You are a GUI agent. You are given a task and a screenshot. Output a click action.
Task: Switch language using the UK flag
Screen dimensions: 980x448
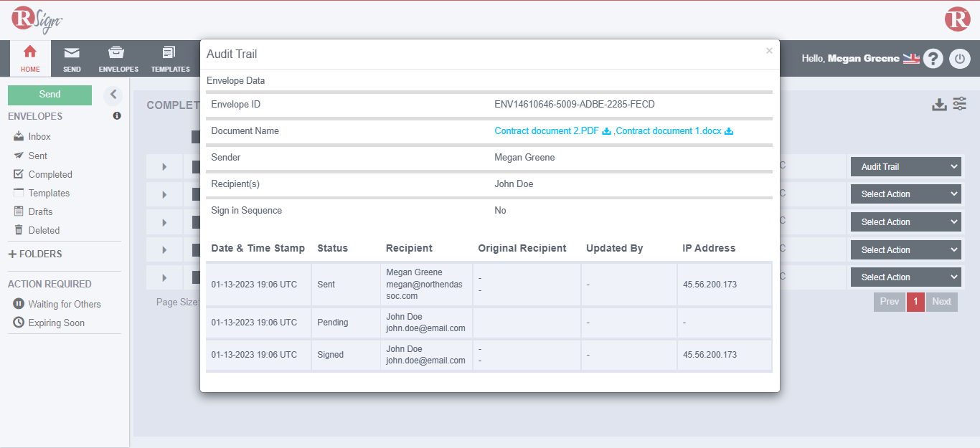[911, 59]
